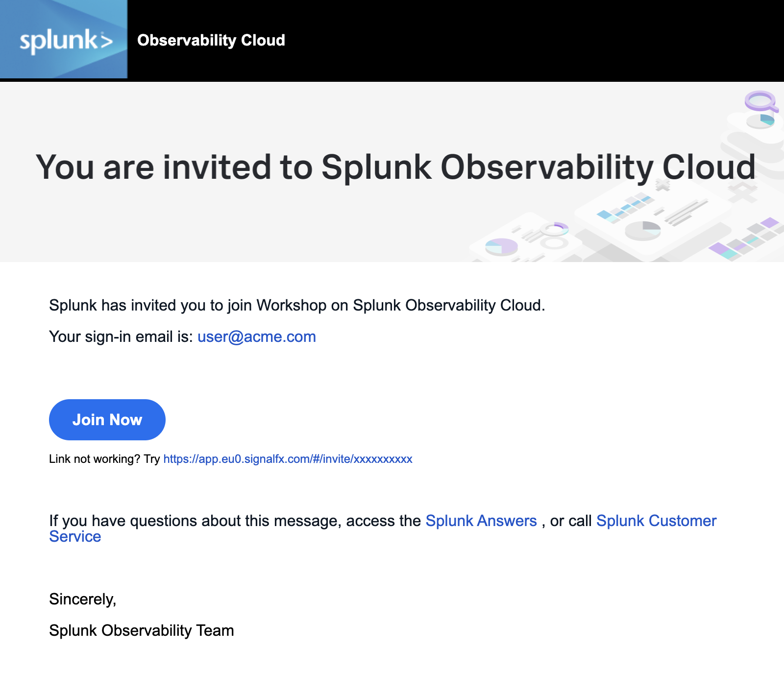
Task: Click the Splunk logo in the header
Action: click(64, 40)
